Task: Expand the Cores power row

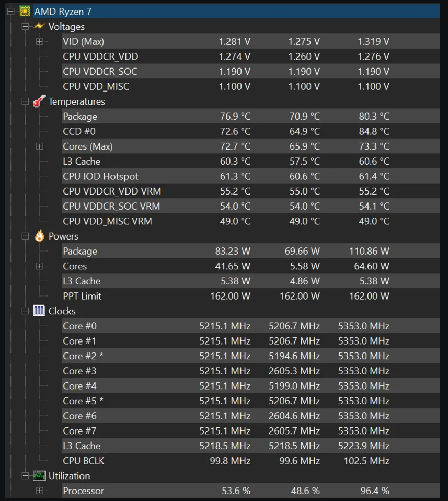Action: pos(40,266)
